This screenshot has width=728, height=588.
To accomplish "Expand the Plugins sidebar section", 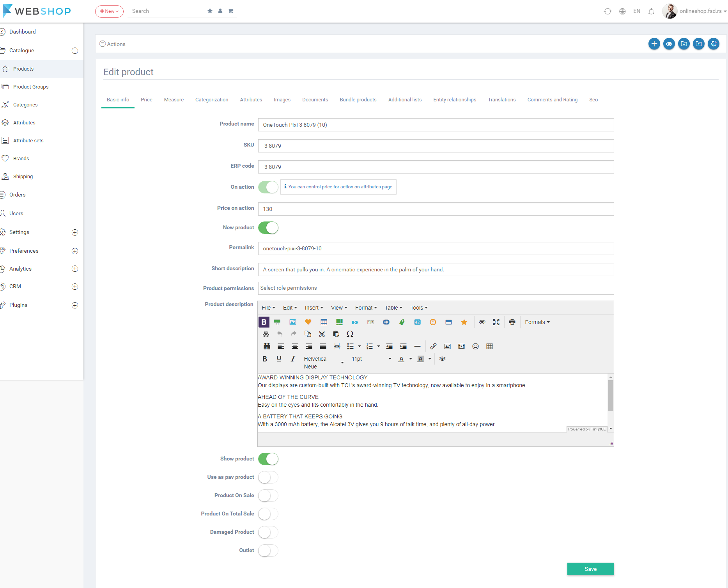I will tap(75, 305).
